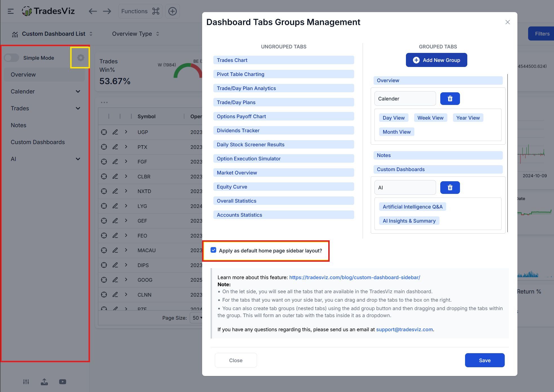Click the upload icon in sidebar footer
The width and height of the screenshot is (554, 392).
[x=44, y=382]
